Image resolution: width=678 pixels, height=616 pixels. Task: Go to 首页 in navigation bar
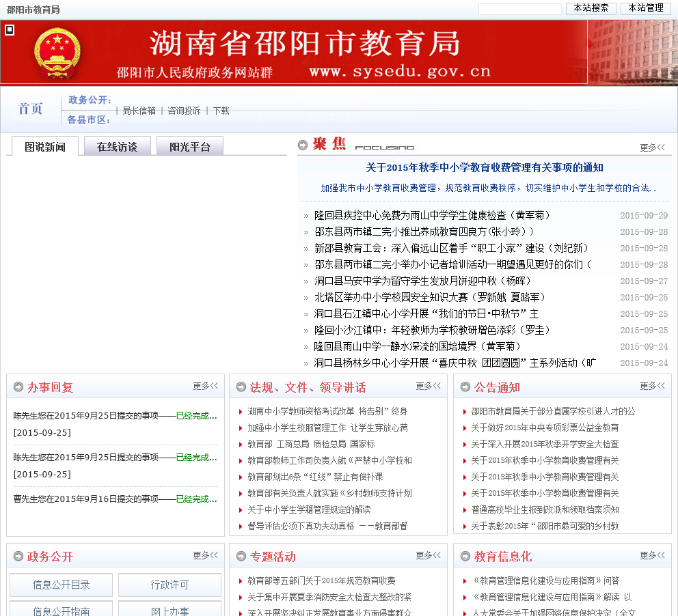pos(30,109)
